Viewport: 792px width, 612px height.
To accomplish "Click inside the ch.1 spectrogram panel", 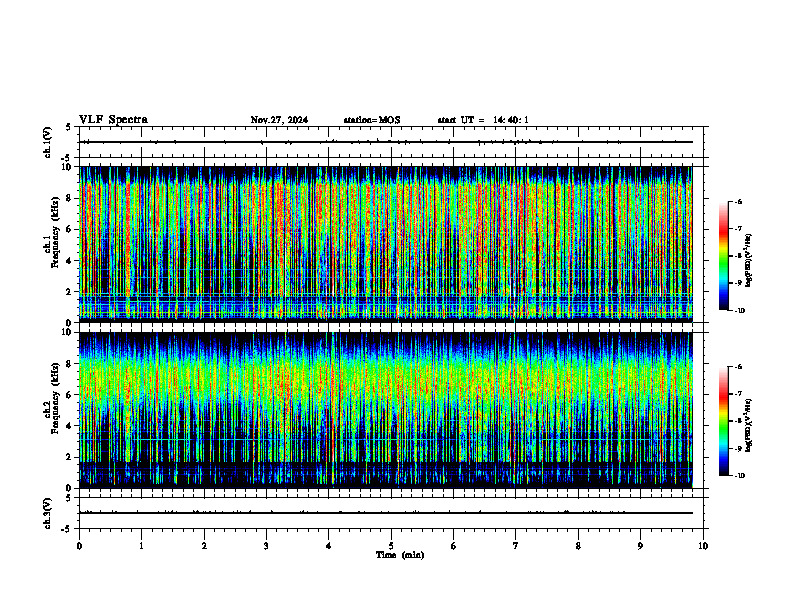I will 386,244.
